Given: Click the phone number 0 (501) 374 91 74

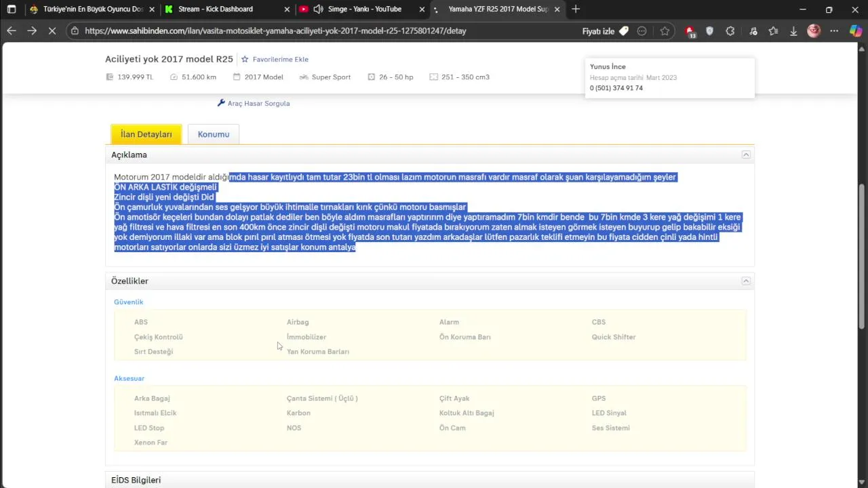Looking at the screenshot, I should click(616, 88).
